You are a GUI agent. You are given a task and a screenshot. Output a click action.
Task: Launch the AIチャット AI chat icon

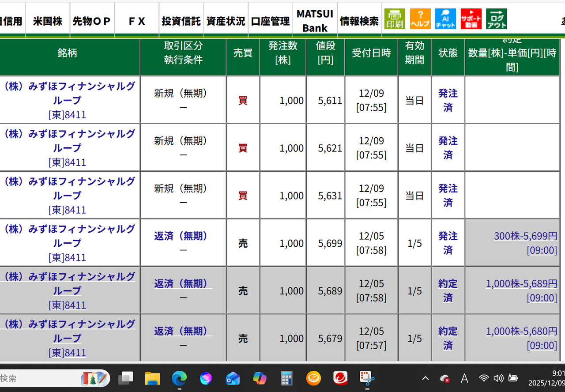click(x=445, y=19)
